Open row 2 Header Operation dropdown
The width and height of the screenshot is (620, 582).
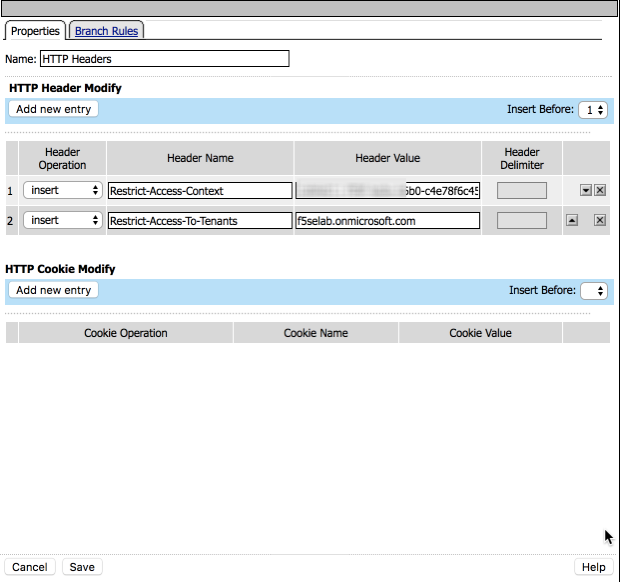(63, 220)
